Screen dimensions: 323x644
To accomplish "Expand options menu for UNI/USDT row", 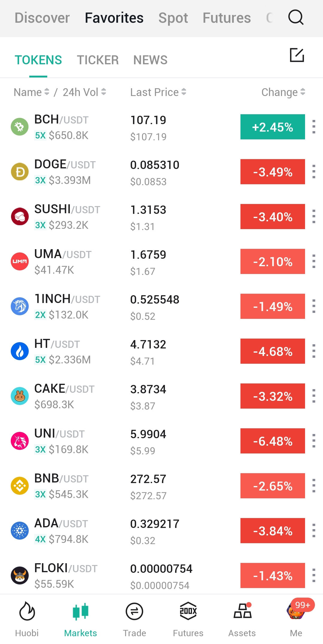I will tap(314, 441).
